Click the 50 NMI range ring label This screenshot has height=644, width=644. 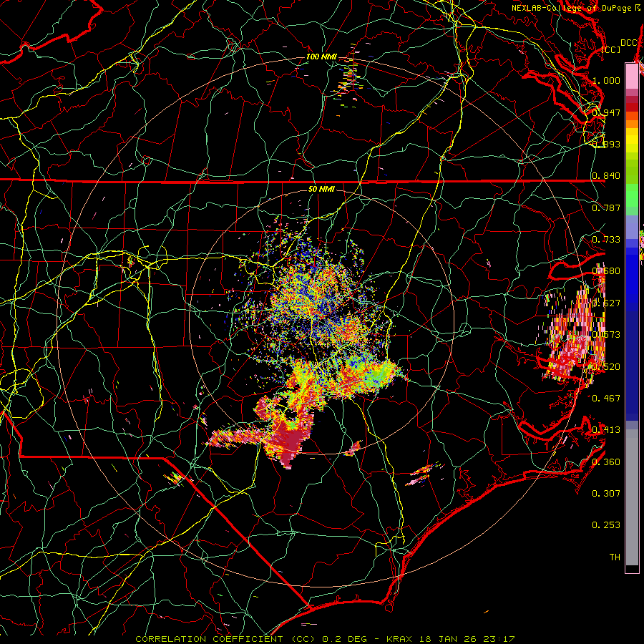[321, 190]
